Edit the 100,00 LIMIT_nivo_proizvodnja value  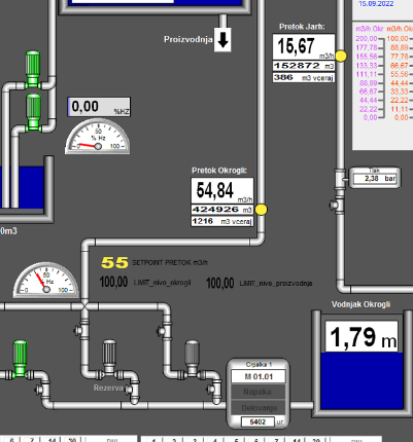click(220, 283)
